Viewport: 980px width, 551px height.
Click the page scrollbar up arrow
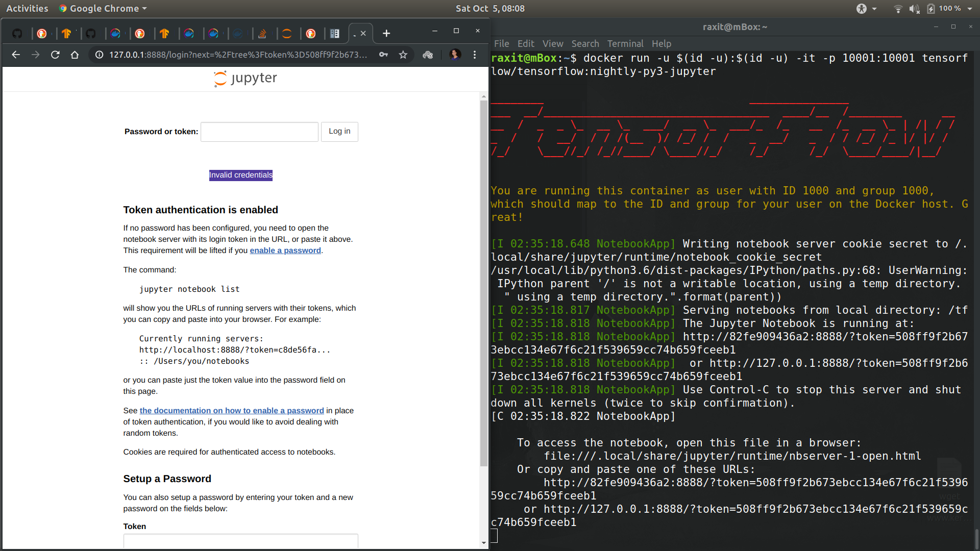(483, 96)
